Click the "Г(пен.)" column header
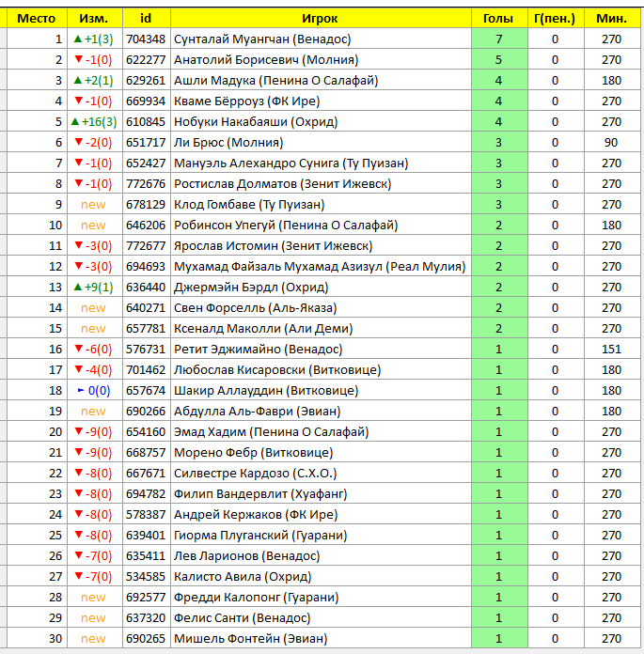The height and width of the screenshot is (654, 644). (x=556, y=19)
